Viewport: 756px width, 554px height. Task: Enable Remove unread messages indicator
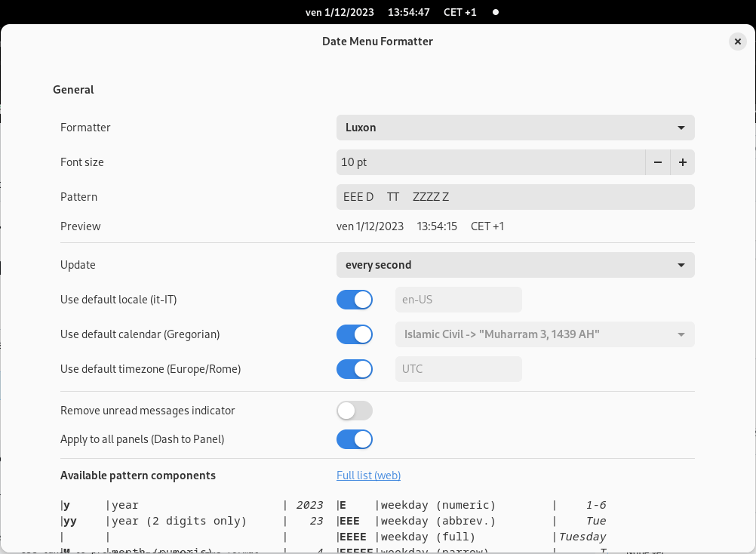tap(354, 411)
